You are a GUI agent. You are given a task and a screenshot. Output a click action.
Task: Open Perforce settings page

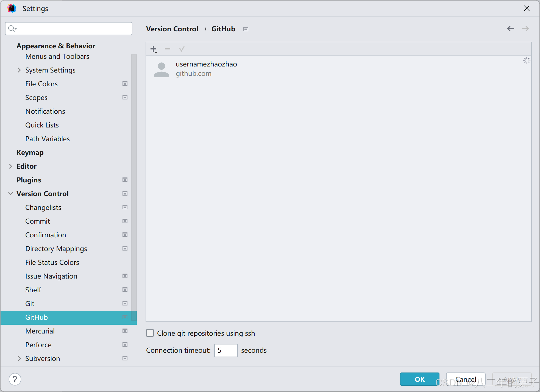[x=38, y=345]
